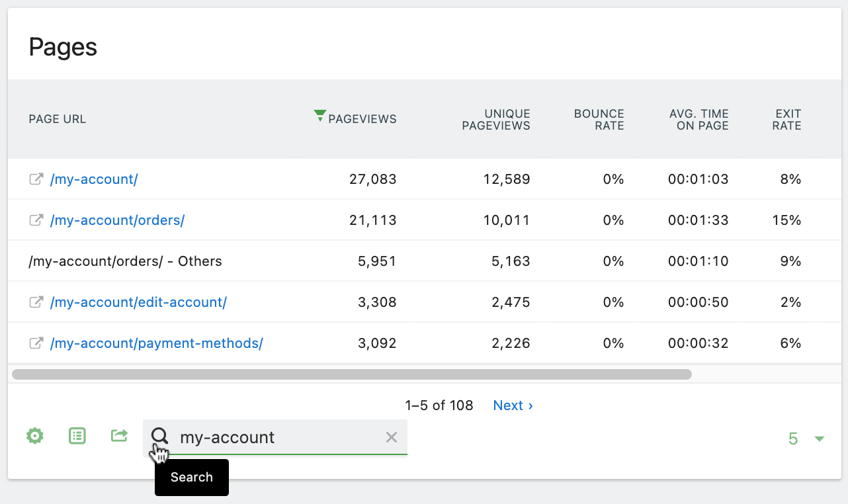Sort by Avg. Time on Page header
848x504 pixels.
click(x=699, y=119)
